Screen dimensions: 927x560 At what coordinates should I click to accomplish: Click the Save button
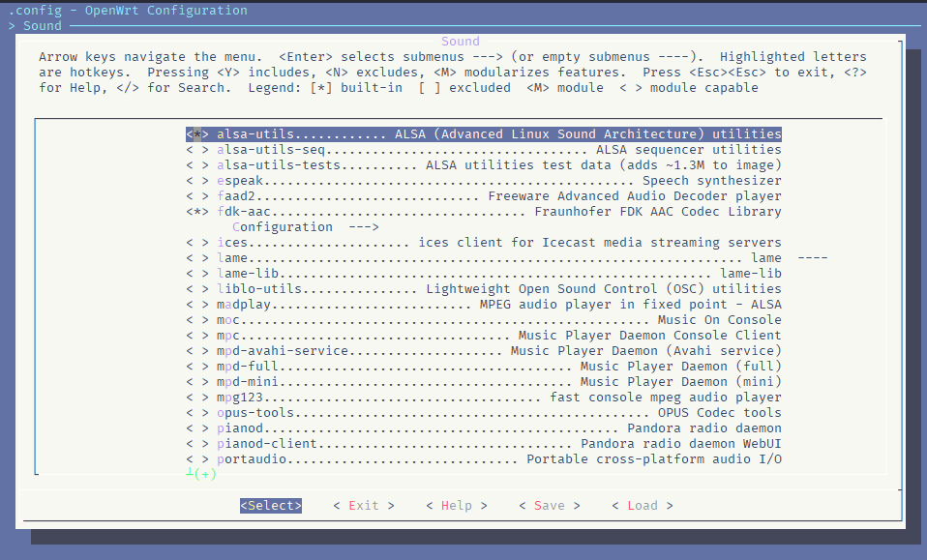point(549,506)
